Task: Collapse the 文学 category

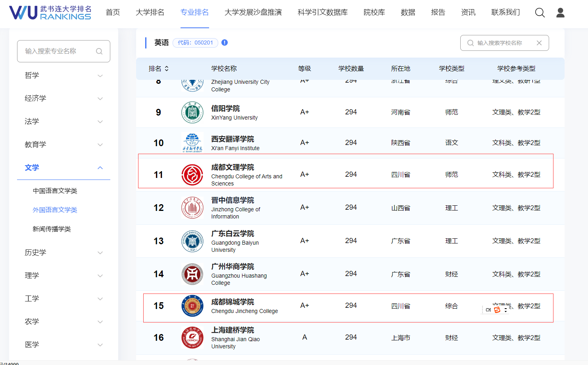Action: click(x=100, y=168)
